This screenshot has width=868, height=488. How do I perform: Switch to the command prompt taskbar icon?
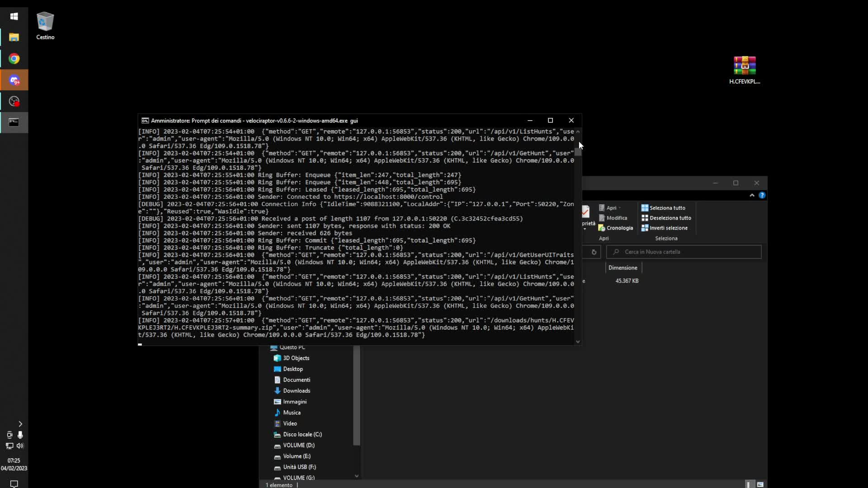(x=14, y=122)
